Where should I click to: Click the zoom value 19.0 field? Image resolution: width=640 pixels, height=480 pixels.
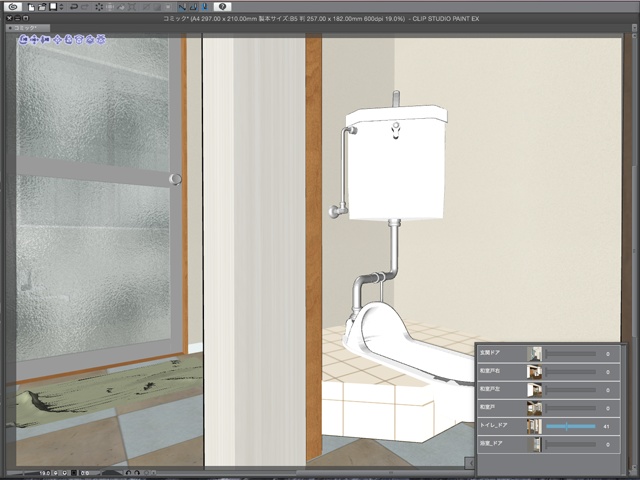(x=44, y=473)
